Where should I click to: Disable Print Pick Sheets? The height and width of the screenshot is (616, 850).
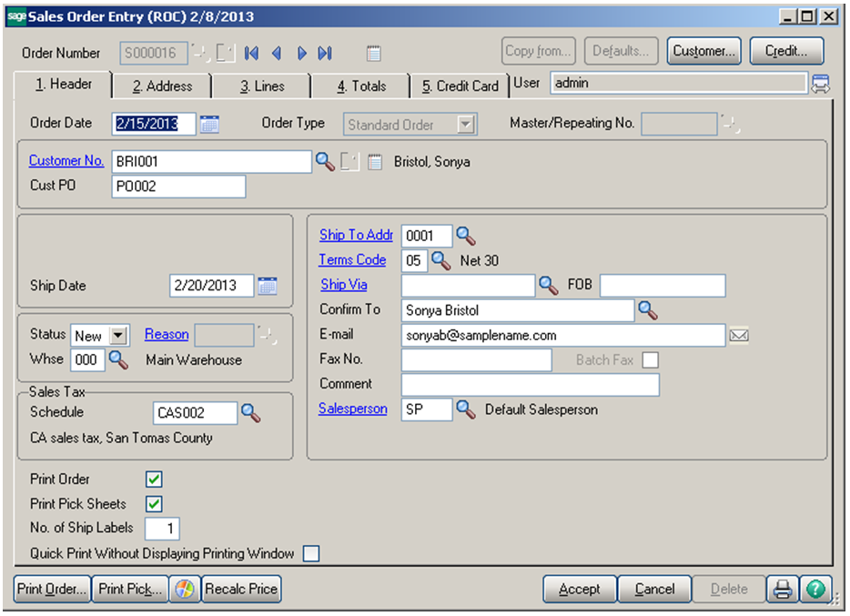pos(153,503)
